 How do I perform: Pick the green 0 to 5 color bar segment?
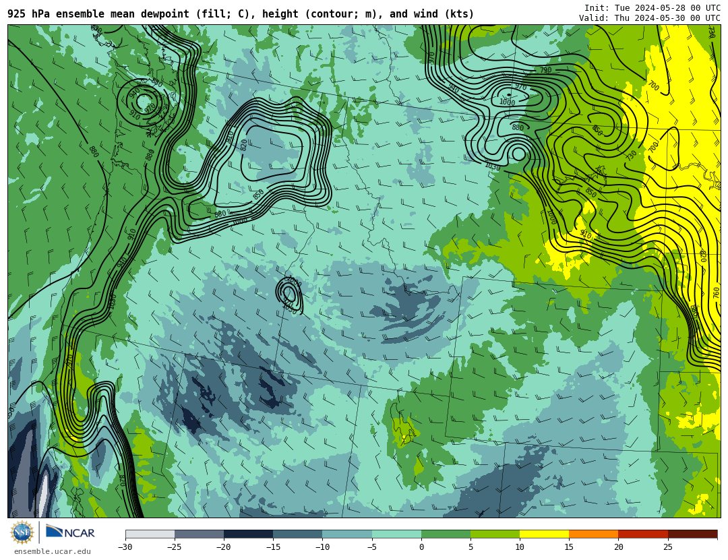coord(446,534)
